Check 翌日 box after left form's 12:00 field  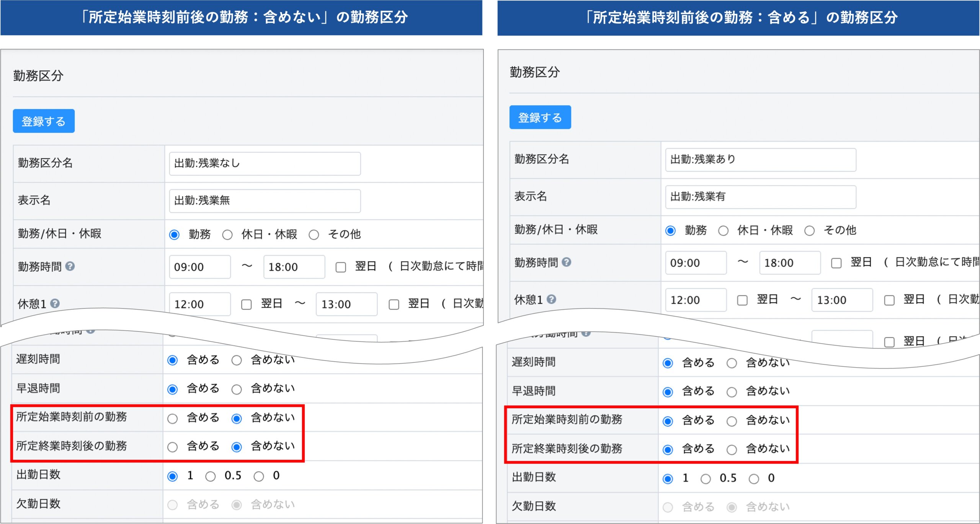(246, 305)
